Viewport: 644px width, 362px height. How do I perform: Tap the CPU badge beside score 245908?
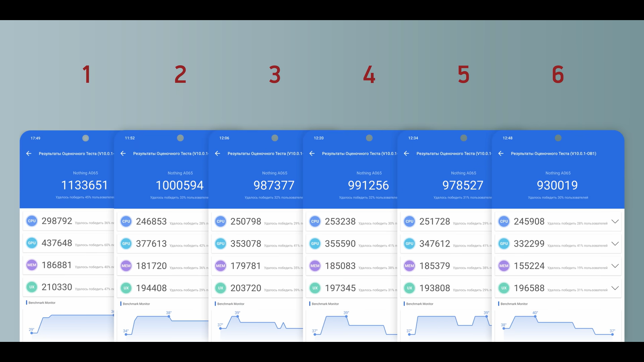point(504,221)
